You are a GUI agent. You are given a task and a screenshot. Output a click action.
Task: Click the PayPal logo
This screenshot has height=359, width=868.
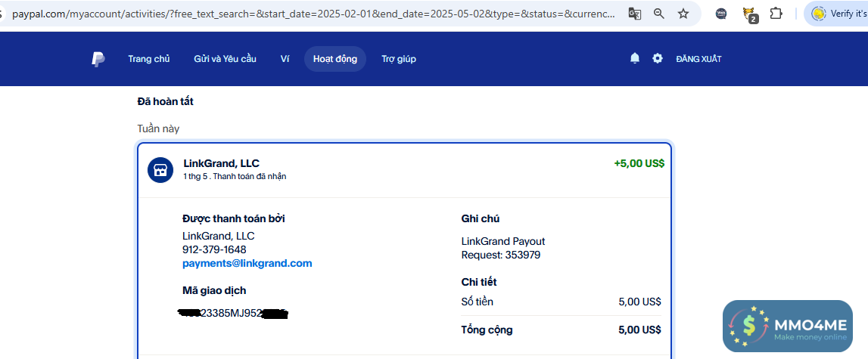[x=98, y=59]
